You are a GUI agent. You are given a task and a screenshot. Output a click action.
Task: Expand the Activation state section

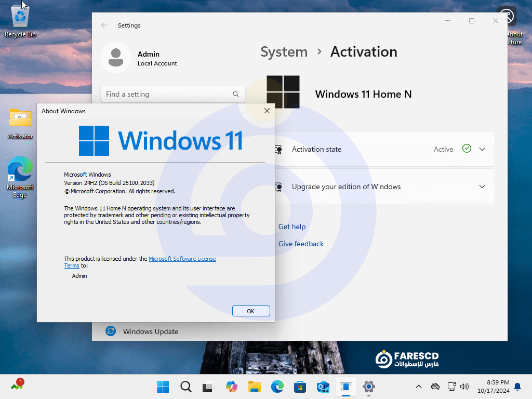482,149
